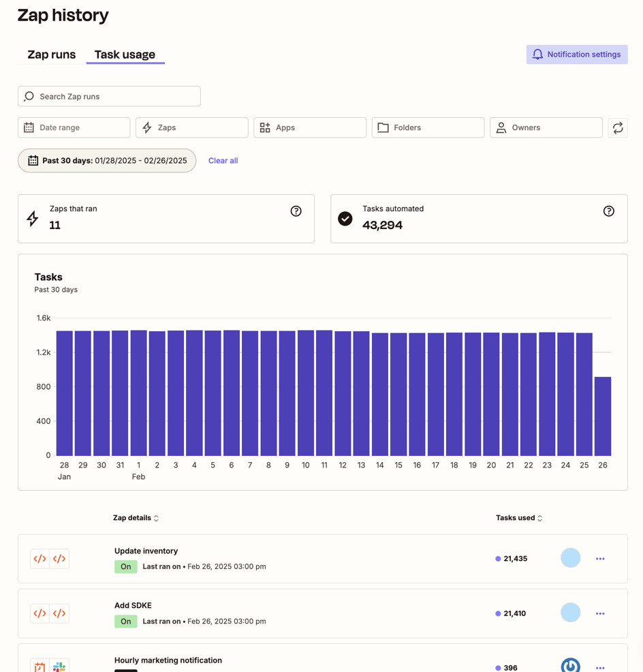
Task: Open the more options menu for Add SDKE
Action: (600, 613)
